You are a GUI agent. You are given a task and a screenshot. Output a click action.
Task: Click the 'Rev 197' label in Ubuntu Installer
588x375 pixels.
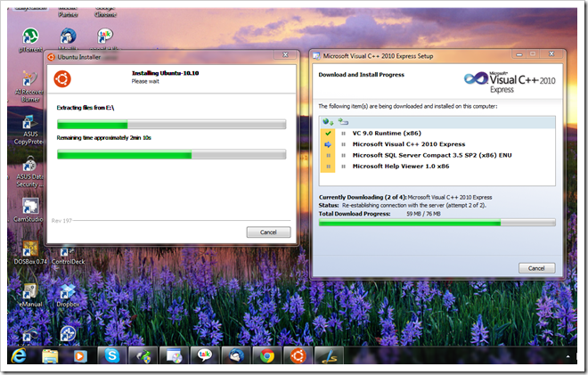pyautogui.click(x=61, y=221)
